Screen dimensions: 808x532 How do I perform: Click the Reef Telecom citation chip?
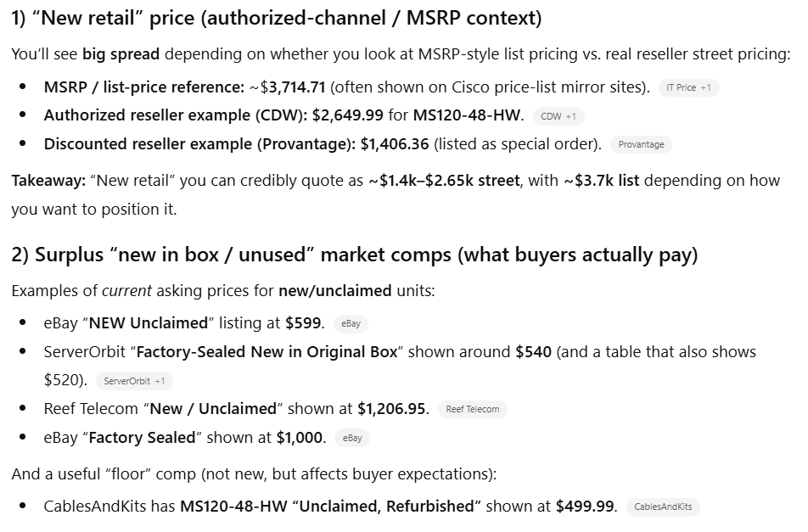click(x=473, y=410)
